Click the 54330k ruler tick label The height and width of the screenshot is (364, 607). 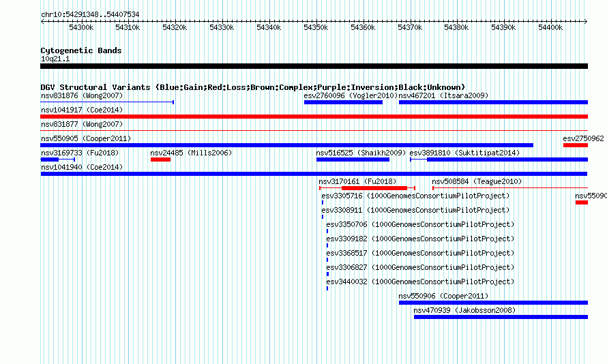click(x=222, y=27)
